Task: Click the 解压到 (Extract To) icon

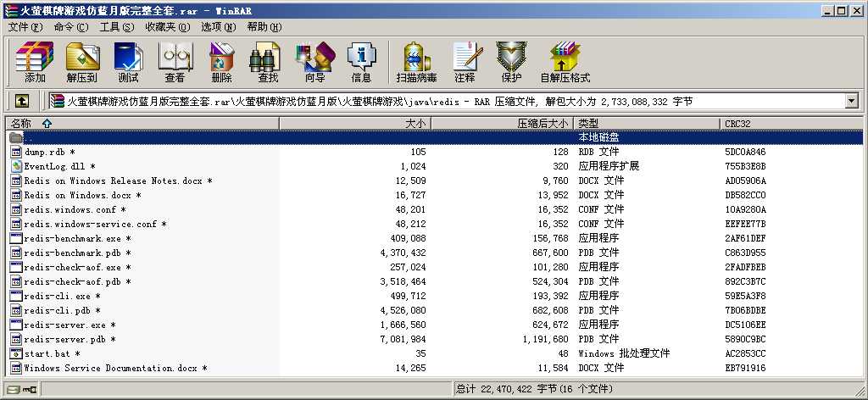Action: [82, 61]
